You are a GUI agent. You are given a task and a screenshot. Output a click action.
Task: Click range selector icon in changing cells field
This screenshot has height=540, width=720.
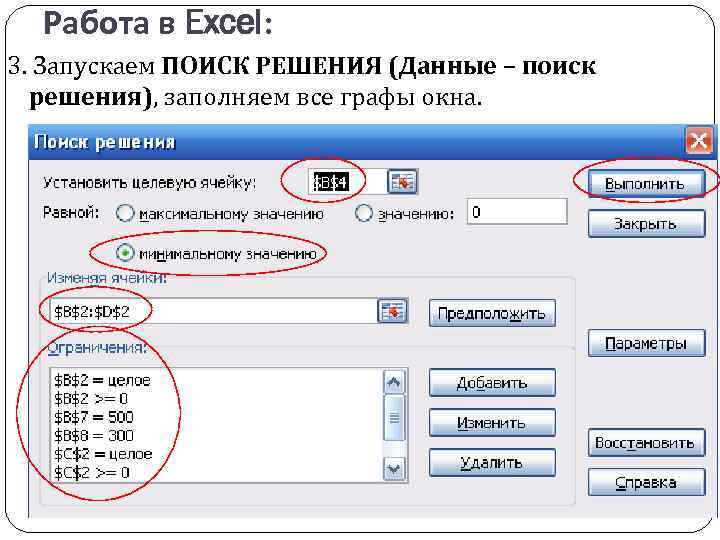[x=392, y=311]
